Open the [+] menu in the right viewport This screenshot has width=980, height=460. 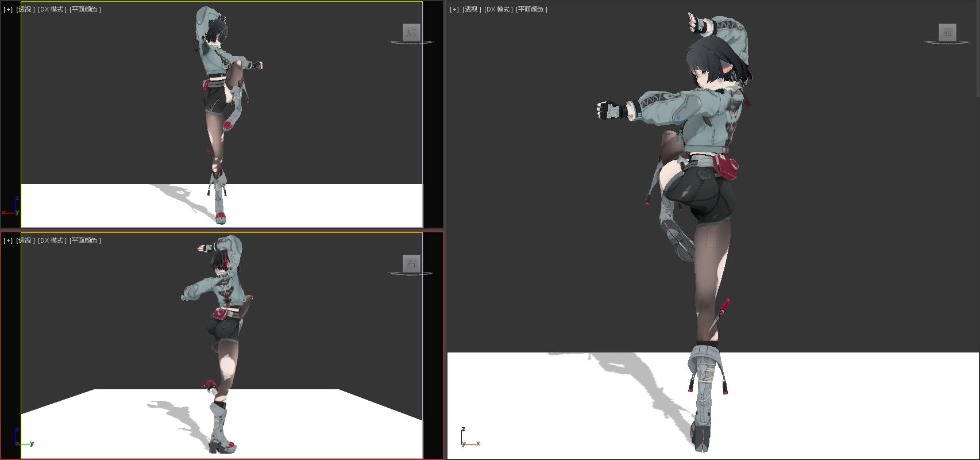click(x=454, y=10)
